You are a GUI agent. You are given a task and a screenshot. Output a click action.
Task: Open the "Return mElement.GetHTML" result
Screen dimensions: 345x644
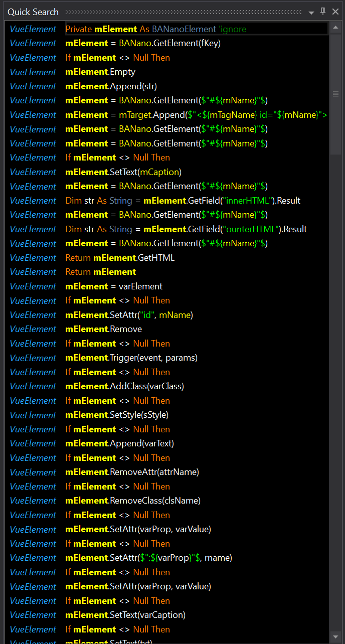coord(120,258)
